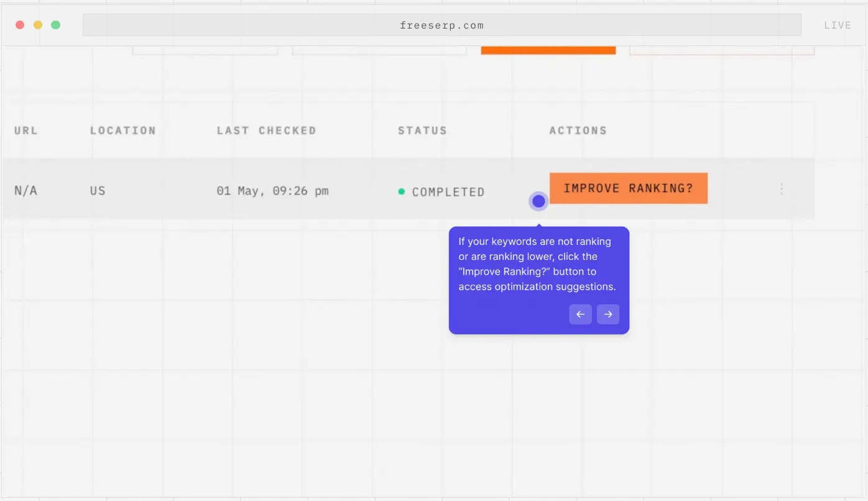Select the COMPLETED status cell
This screenshot has width=868, height=501.
coord(441,192)
